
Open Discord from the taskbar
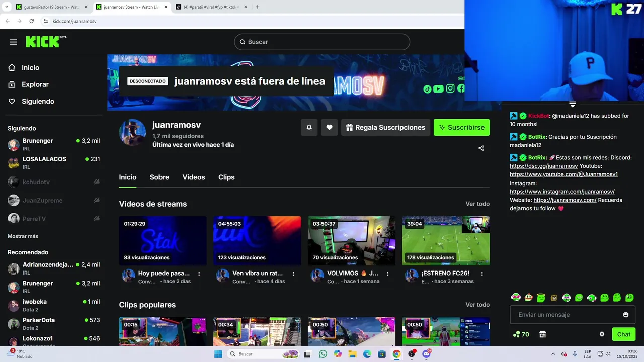pos(426,354)
